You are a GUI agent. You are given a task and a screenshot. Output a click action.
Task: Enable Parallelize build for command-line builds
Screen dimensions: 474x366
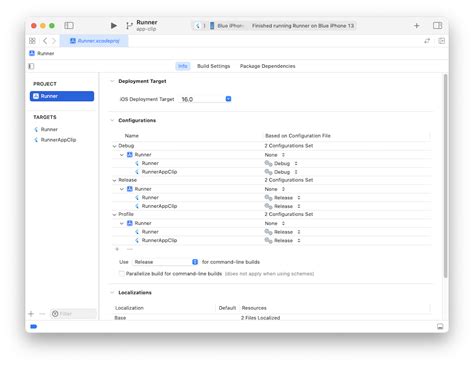122,274
